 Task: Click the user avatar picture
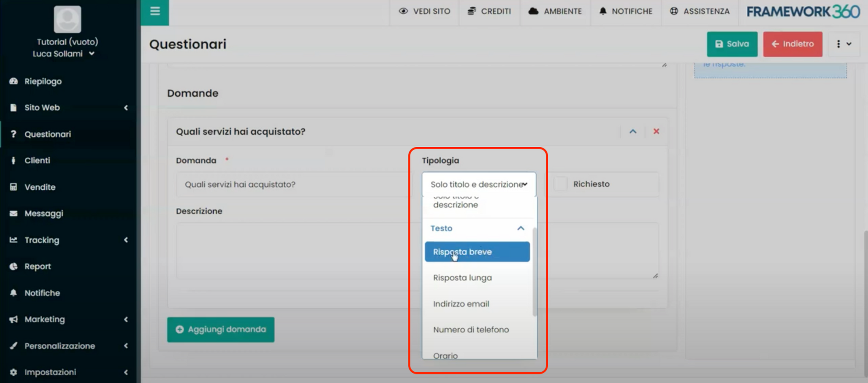[67, 19]
